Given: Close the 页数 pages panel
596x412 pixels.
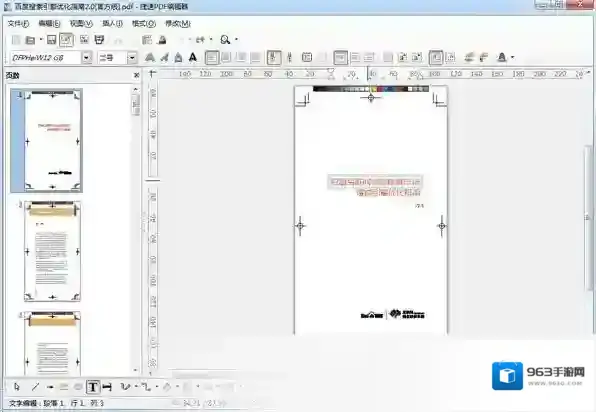Looking at the screenshot, I should click(x=136, y=75).
